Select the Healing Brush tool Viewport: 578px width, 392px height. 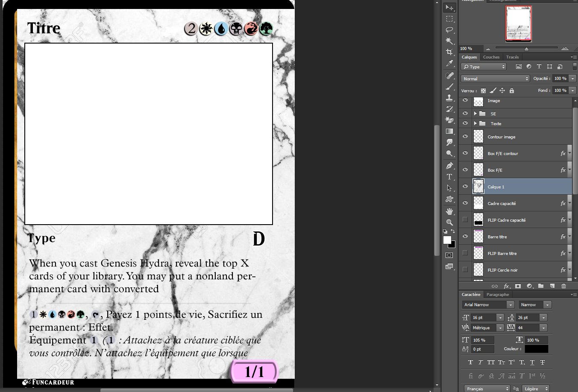[449, 76]
